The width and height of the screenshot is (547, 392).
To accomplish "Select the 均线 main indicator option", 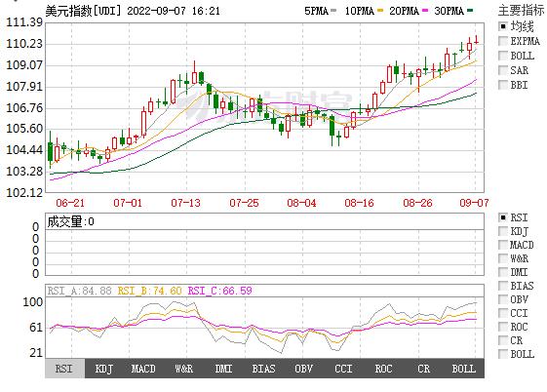I will click(503, 26).
